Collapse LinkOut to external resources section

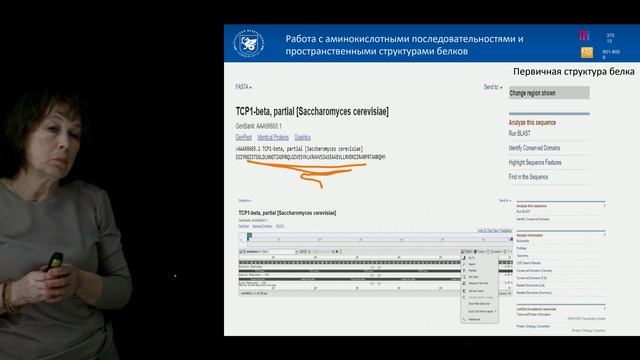pyautogui.click(x=604, y=309)
